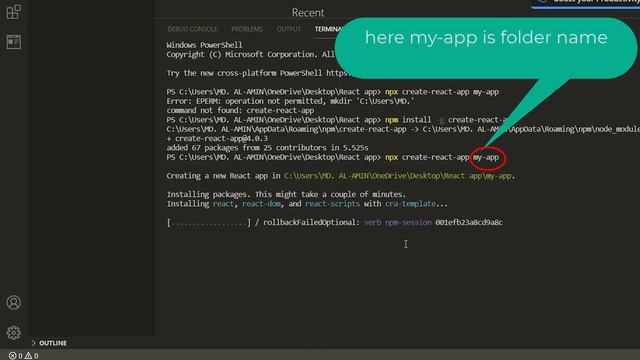Click 'react-scripts' text in terminal
Viewport: 640px width, 360px height.
click(332, 204)
